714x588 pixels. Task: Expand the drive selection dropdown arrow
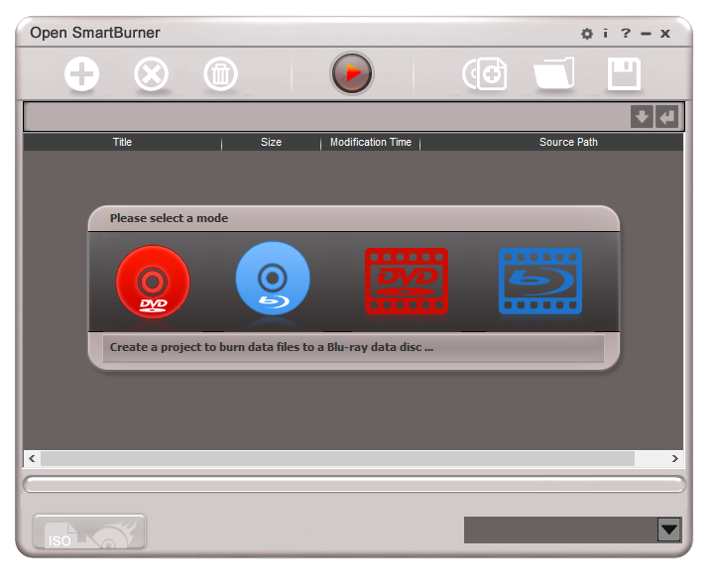pyautogui.click(x=669, y=529)
